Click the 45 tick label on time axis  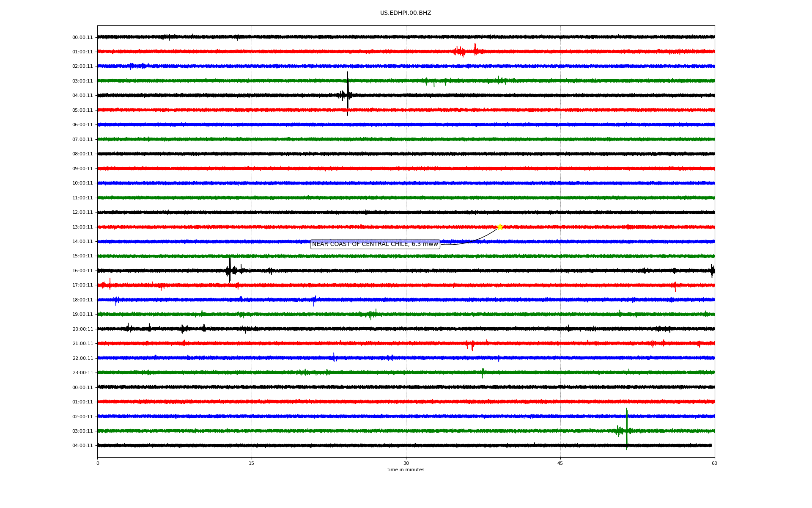click(x=560, y=463)
